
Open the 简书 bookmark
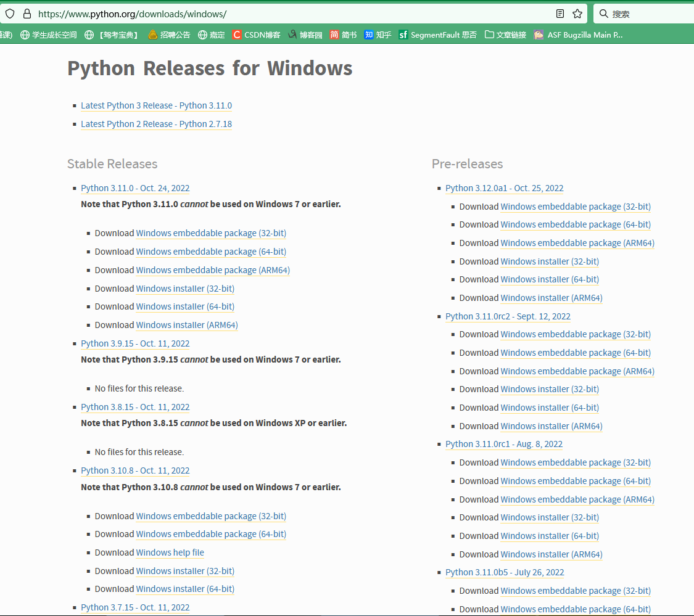343,35
